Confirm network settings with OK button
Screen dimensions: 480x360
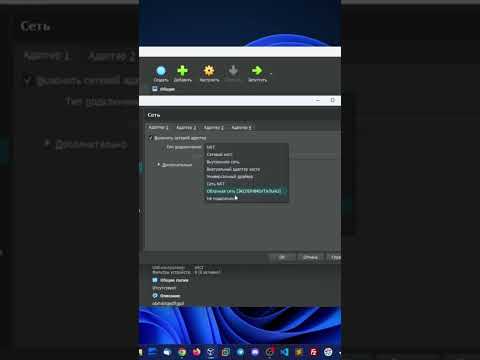pyautogui.click(x=282, y=257)
